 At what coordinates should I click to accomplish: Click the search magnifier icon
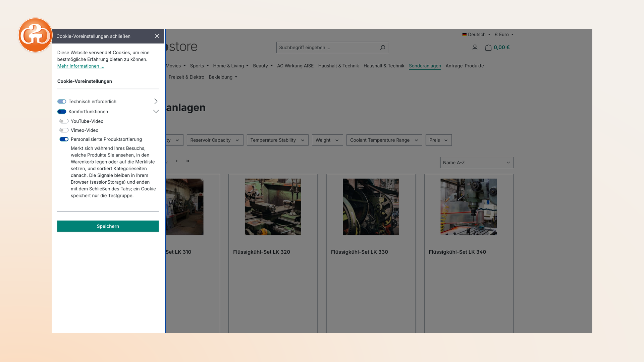[x=382, y=48]
